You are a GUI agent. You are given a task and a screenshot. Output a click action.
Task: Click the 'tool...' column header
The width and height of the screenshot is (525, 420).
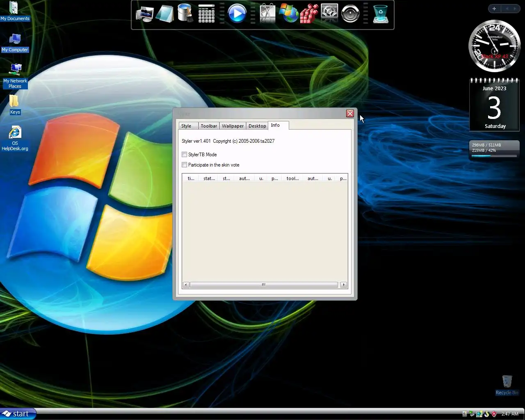[292, 178]
